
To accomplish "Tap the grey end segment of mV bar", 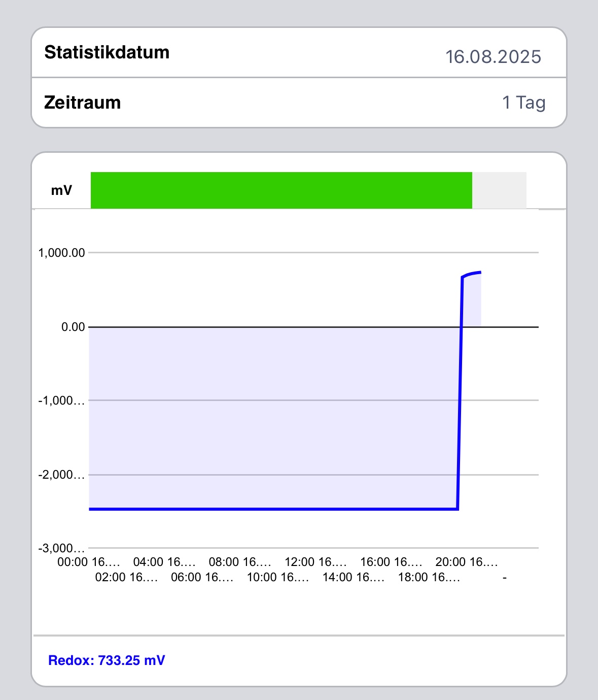I will [x=499, y=190].
